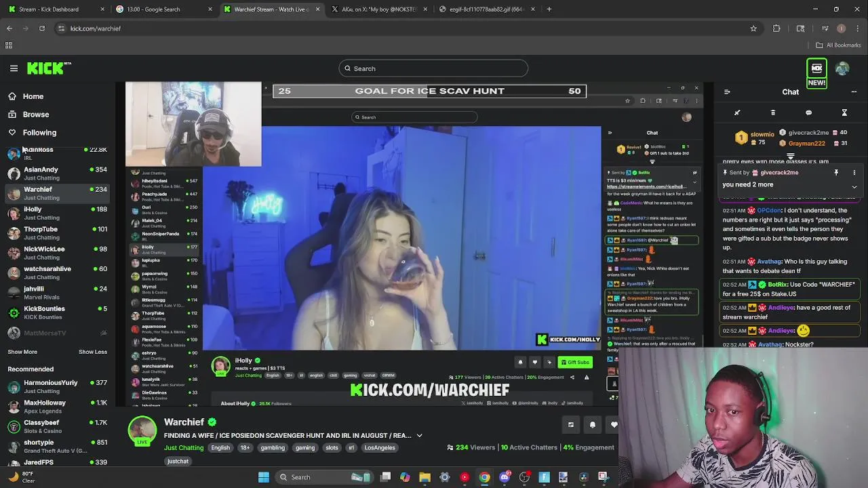Select jahvilli channel in sidebar
Screen dimensions: 868x488
[57, 292]
